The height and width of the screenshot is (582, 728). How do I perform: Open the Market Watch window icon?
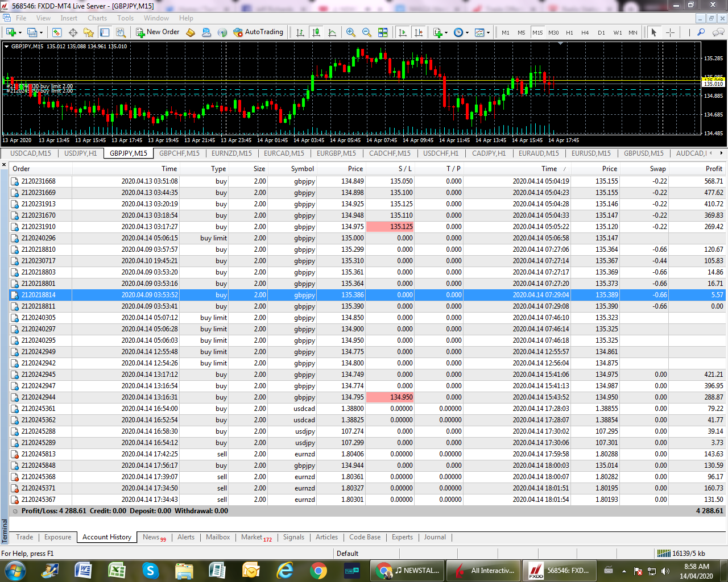56,32
